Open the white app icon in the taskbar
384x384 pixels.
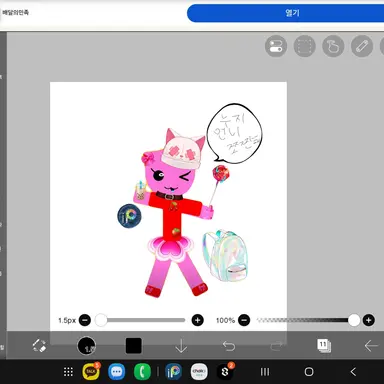click(x=199, y=371)
